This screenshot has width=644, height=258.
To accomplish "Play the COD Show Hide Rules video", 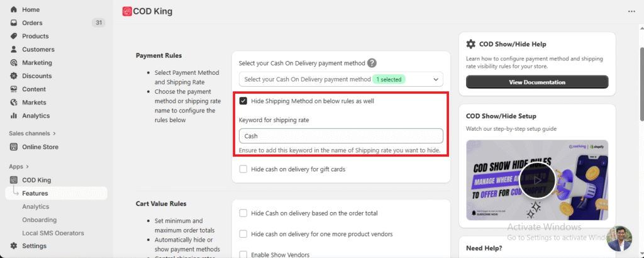I will [536, 178].
